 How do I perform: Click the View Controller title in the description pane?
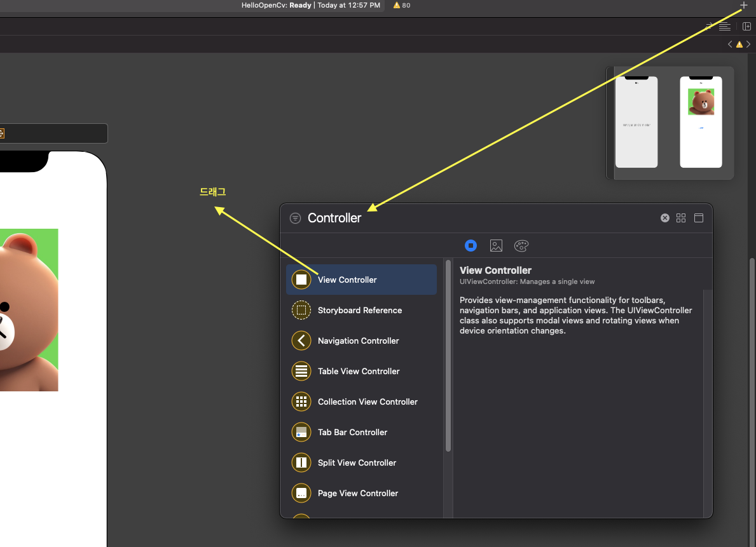tap(495, 271)
